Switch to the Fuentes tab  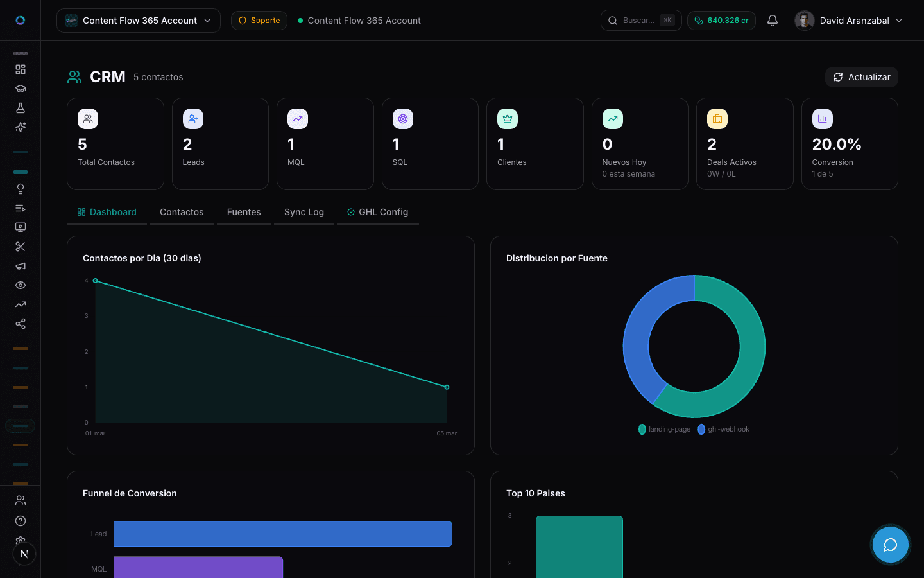(x=244, y=212)
